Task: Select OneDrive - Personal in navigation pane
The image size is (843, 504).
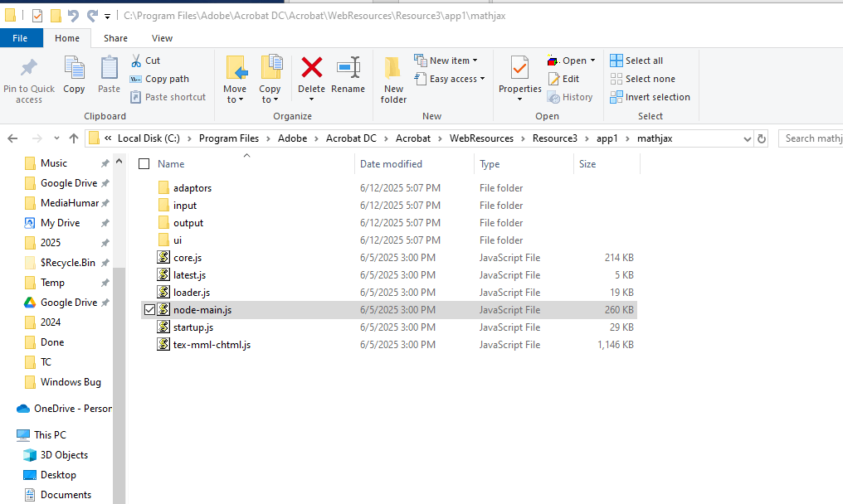Action: click(x=72, y=409)
